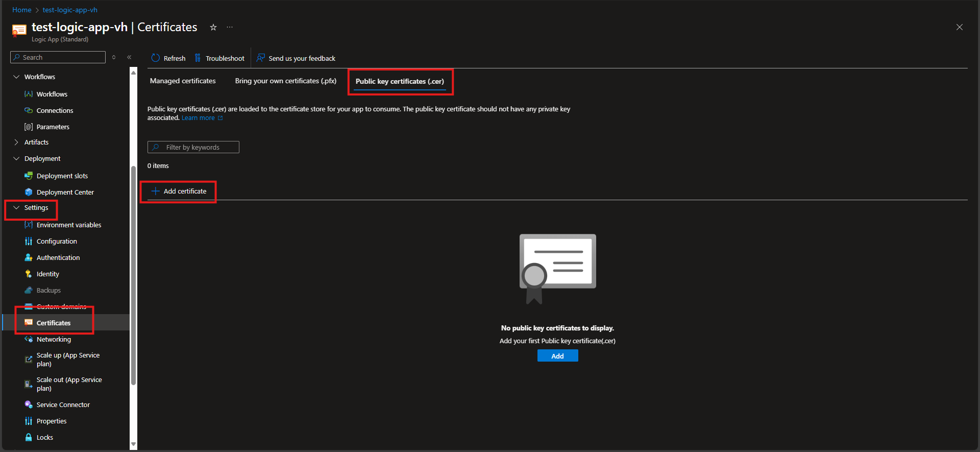Open Deployment Center from the sidebar
This screenshot has width=980, height=452.
tap(65, 192)
